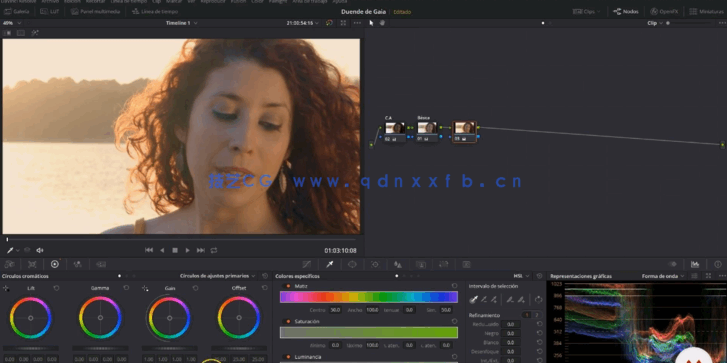Select node 03 in the node graph
Image resolution: width=727 pixels, height=363 pixels.
point(464,132)
